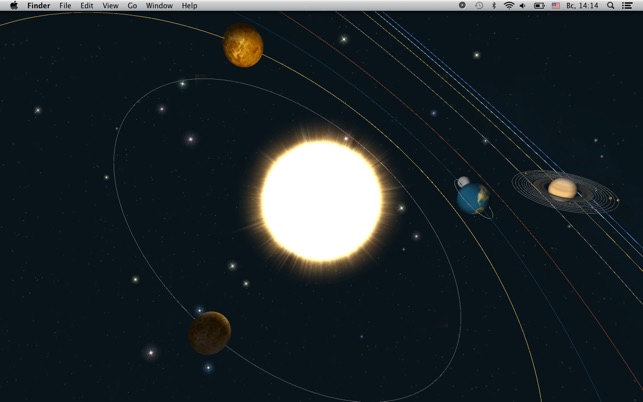The image size is (643, 402).
Task: Open the Bluetooth status menu
Action: (x=494, y=6)
